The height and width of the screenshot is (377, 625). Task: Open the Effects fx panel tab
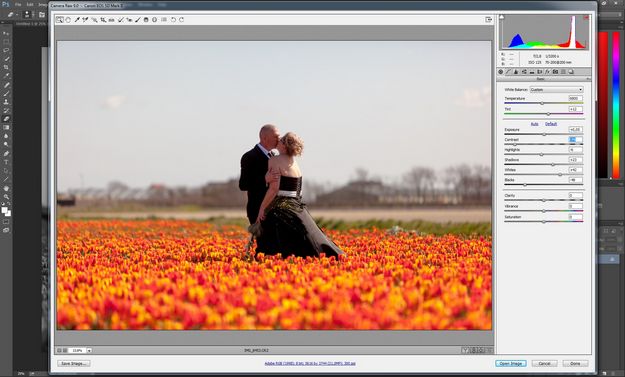(x=547, y=72)
